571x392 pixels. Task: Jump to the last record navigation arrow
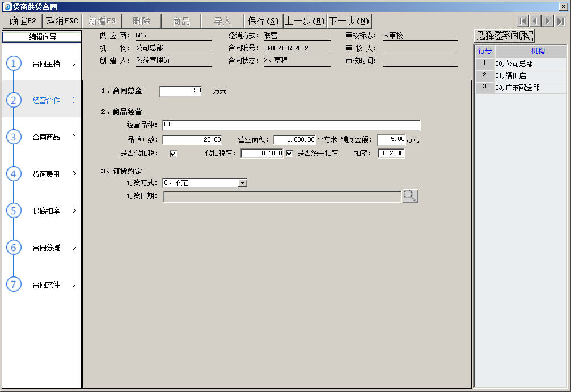(x=560, y=21)
